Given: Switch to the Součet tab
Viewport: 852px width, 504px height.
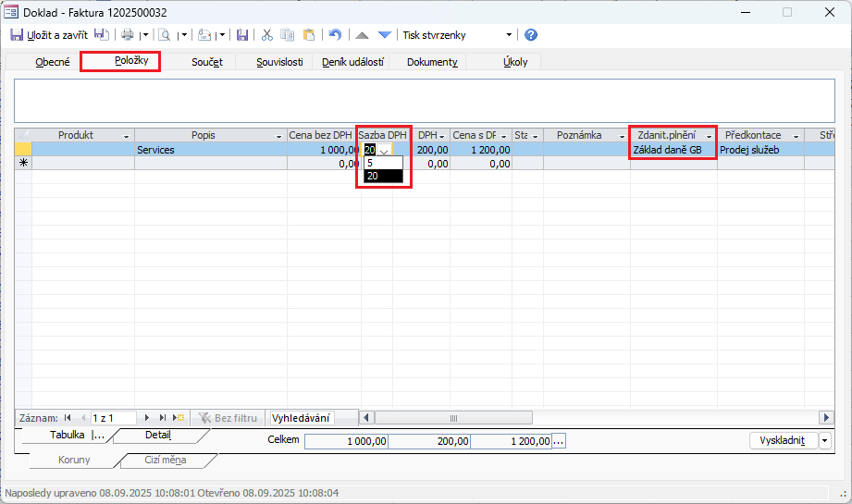Looking at the screenshot, I should 206,62.
